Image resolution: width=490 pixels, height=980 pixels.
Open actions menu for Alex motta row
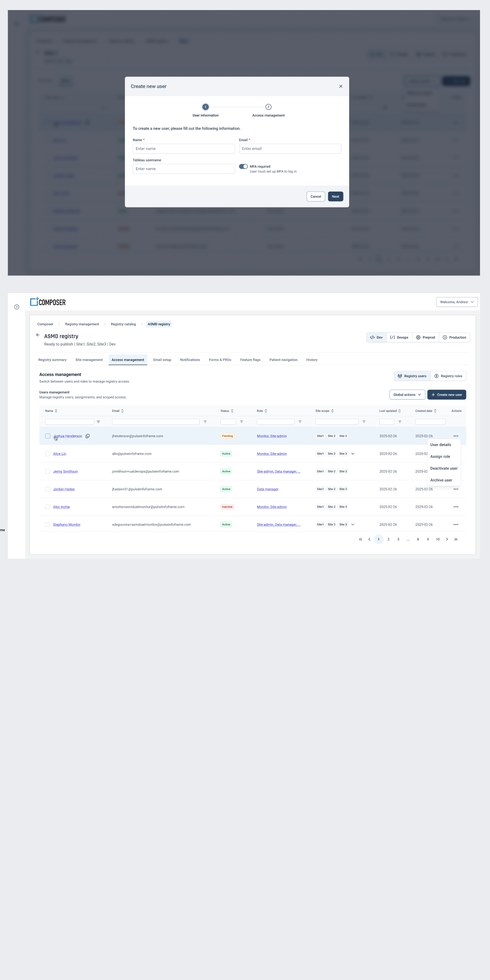pyautogui.click(x=456, y=507)
